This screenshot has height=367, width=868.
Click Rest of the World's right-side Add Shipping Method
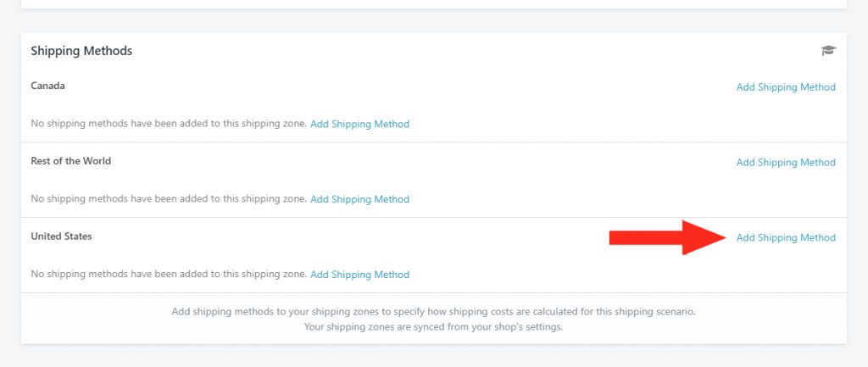(786, 162)
